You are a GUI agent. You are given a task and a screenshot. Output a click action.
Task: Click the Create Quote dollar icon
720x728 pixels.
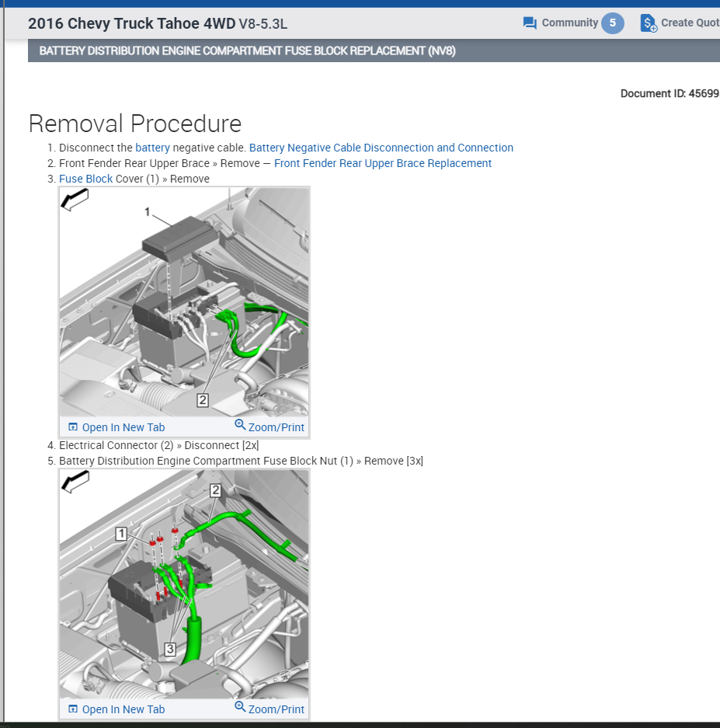(649, 23)
